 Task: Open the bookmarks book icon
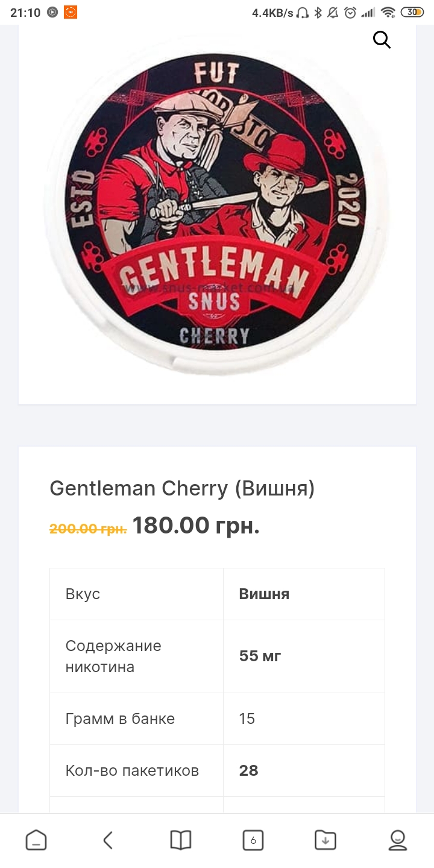tap(181, 840)
